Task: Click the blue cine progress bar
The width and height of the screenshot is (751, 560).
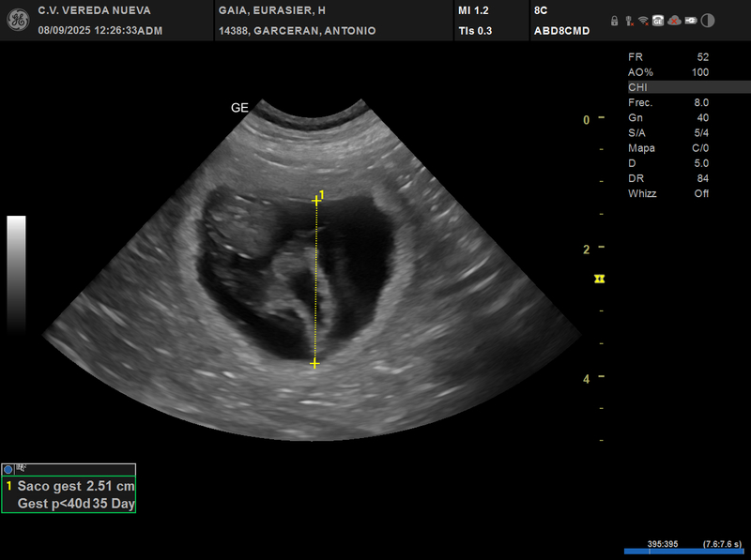Action: [x=682, y=552]
